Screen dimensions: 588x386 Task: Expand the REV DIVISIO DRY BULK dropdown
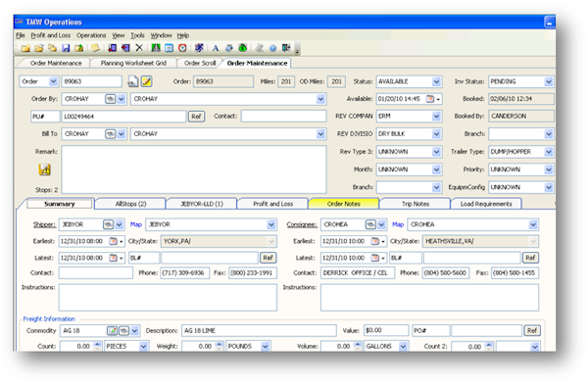tap(436, 134)
